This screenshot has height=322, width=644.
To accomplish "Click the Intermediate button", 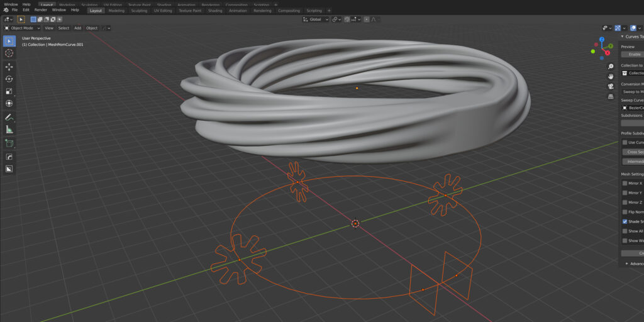I will pos(633,162).
